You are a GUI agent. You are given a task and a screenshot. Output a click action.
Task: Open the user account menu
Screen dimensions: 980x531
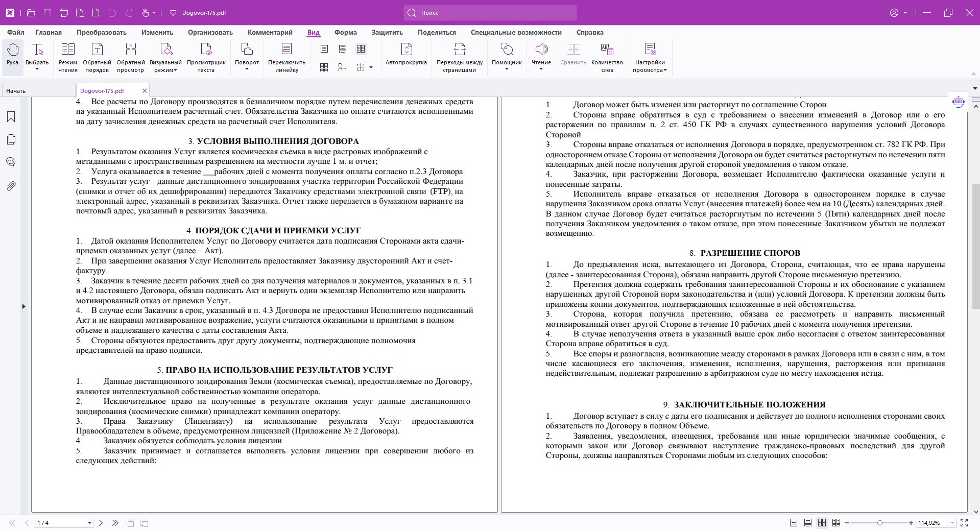coord(898,13)
